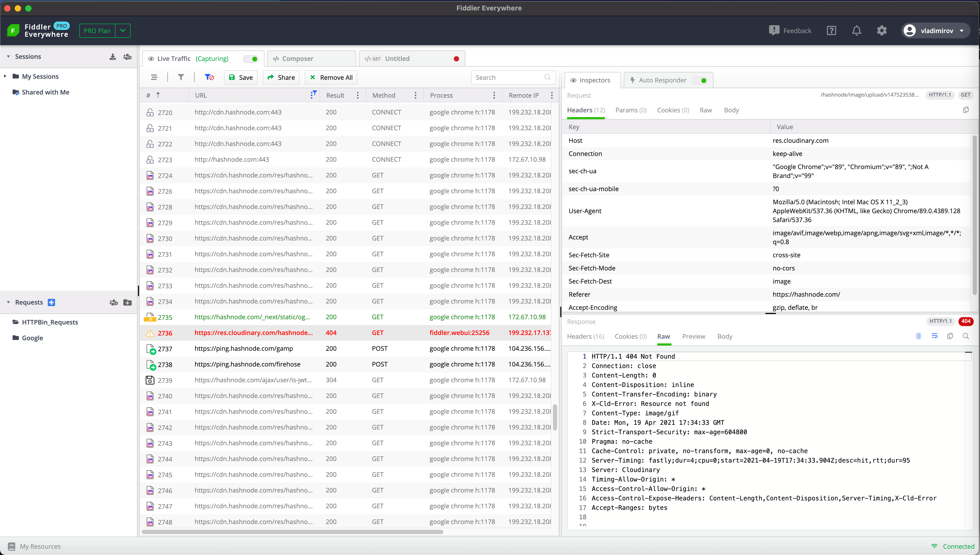Click the Feedback speech bubble icon
The width and height of the screenshot is (980, 555).
coord(774,30)
